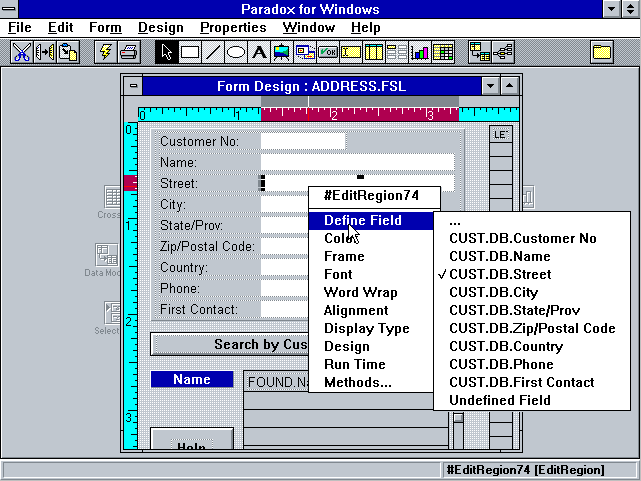Select CUST.DB.State/Prov field
The height and width of the screenshot is (481, 641).
coord(532,310)
